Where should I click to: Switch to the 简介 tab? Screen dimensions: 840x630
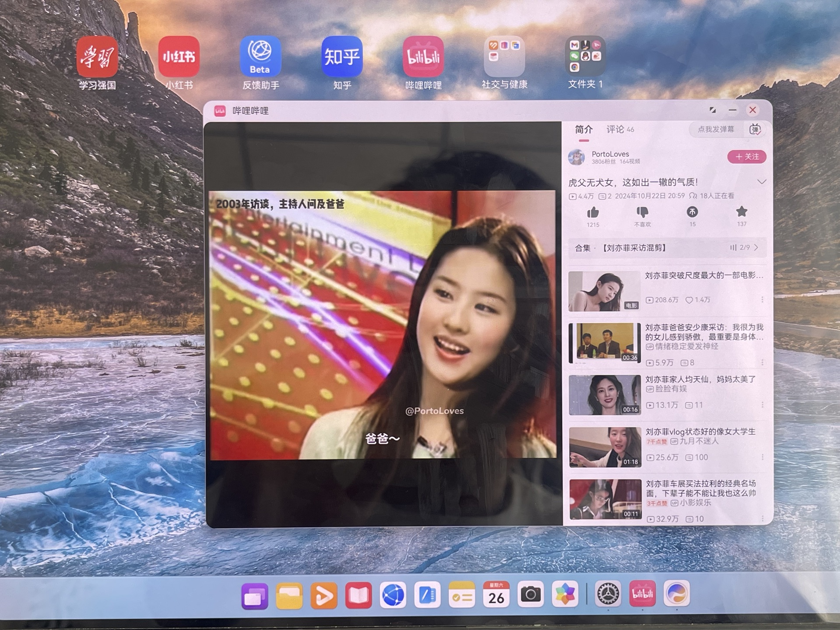pyautogui.click(x=583, y=130)
